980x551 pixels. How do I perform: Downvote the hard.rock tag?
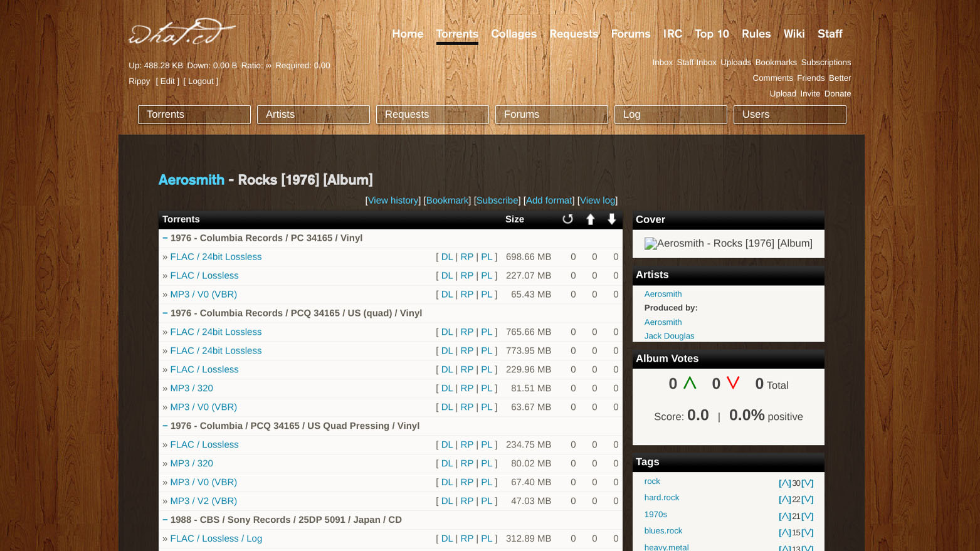[x=808, y=500]
